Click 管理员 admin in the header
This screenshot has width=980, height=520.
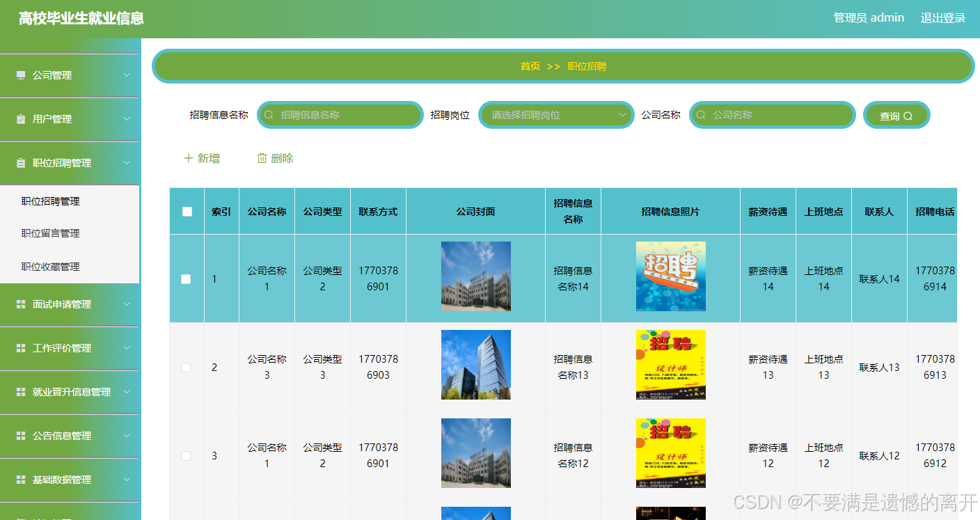[869, 18]
